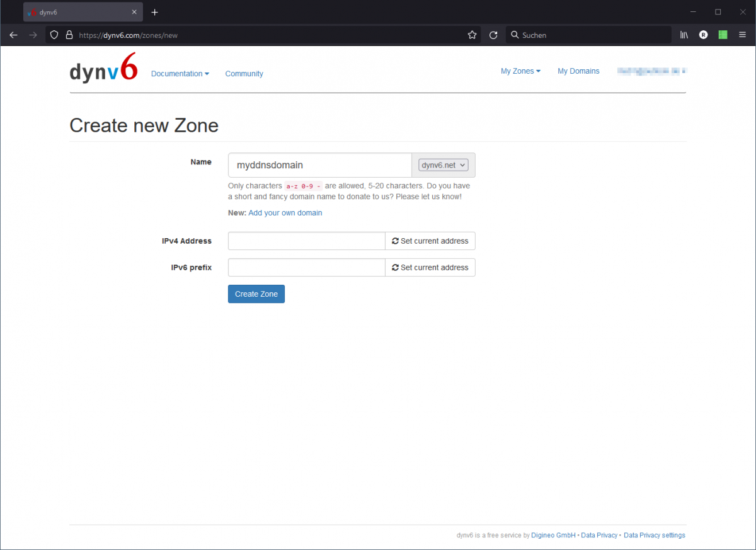Viewport: 756px width, 550px height.
Task: Expand the My Zones menu
Action: point(520,71)
